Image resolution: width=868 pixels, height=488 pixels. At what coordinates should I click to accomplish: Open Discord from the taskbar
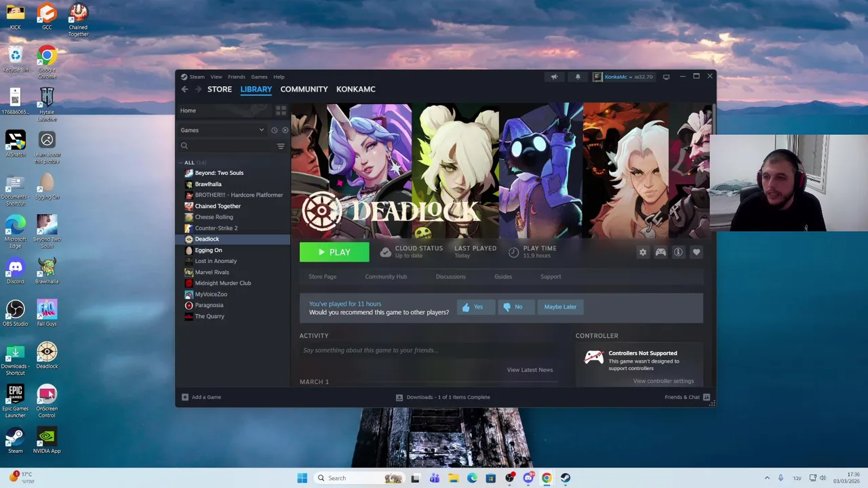pos(528,478)
